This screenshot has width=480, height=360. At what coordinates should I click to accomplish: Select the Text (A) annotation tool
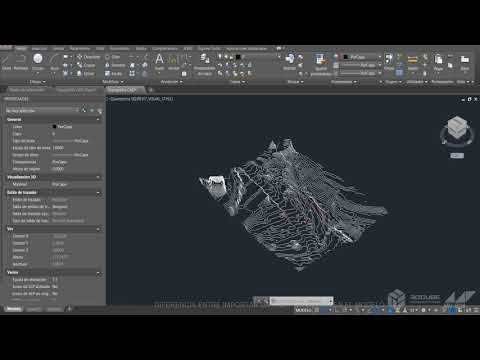coord(159,61)
